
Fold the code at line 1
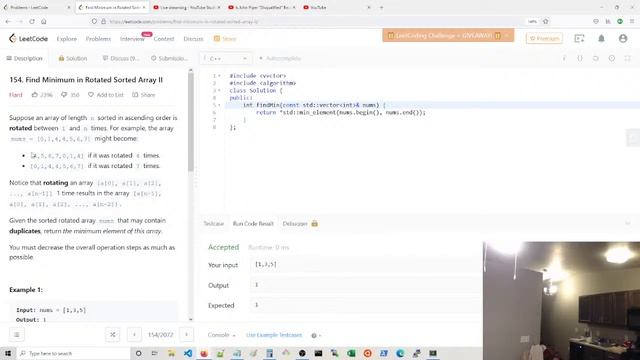tap(219, 76)
